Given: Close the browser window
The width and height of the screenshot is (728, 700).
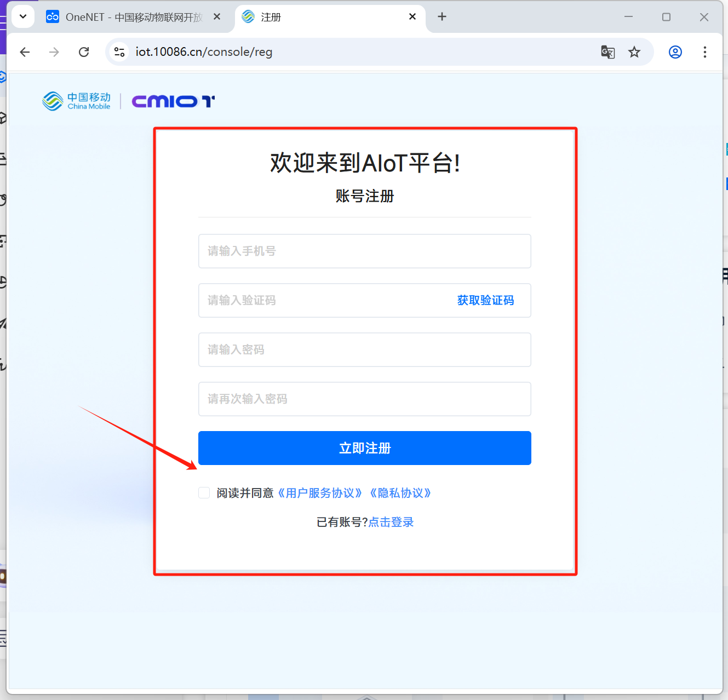Looking at the screenshot, I should coord(704,17).
